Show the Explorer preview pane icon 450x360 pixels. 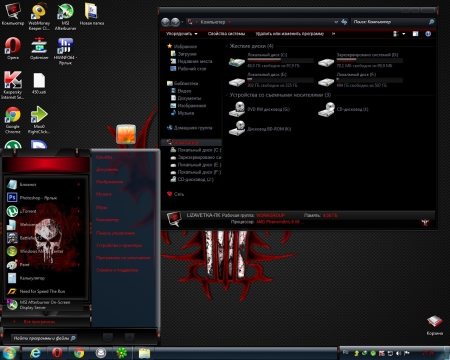point(415,34)
